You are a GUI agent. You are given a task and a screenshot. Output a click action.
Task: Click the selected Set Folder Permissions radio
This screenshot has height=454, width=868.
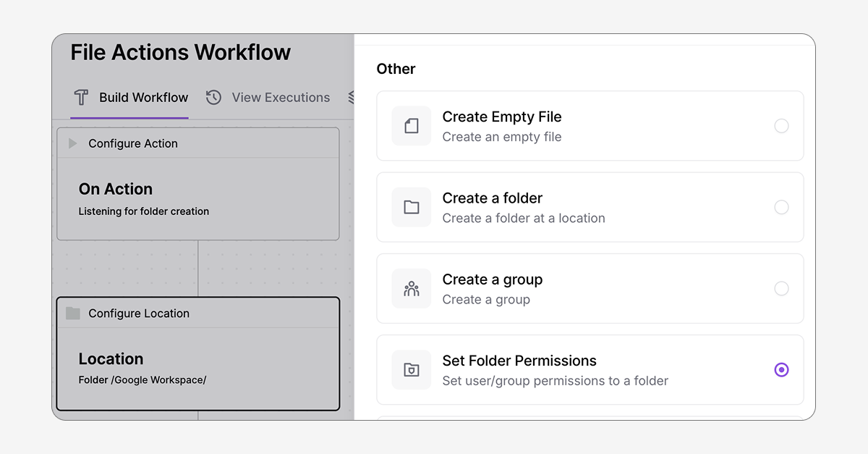pyautogui.click(x=781, y=369)
